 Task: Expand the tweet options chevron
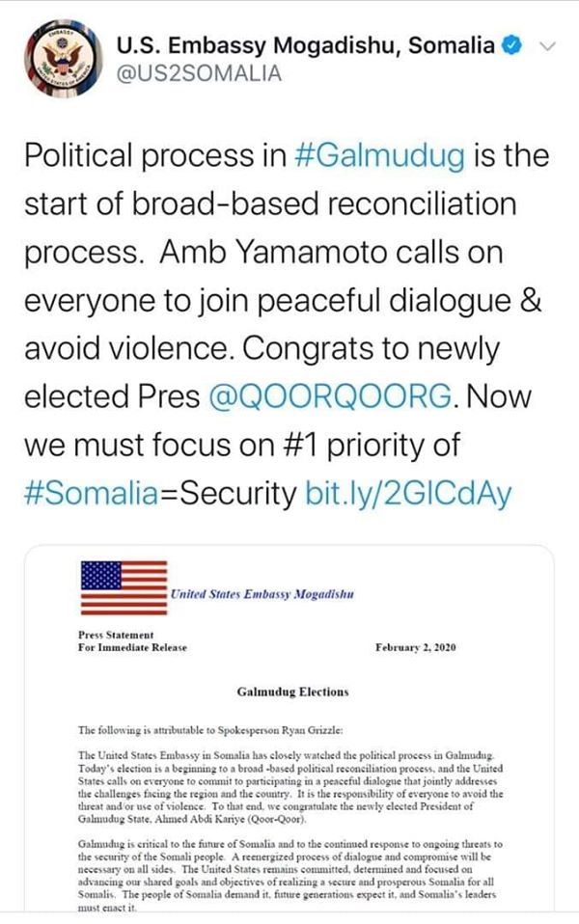point(548,46)
